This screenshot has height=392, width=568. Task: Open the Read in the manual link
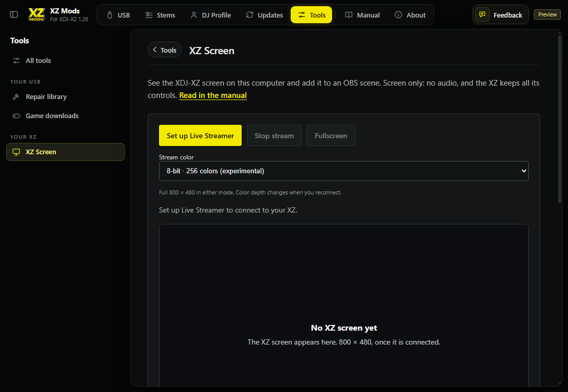point(213,95)
